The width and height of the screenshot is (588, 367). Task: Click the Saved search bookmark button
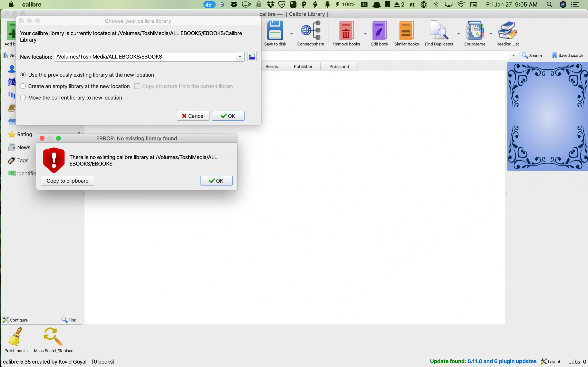567,55
